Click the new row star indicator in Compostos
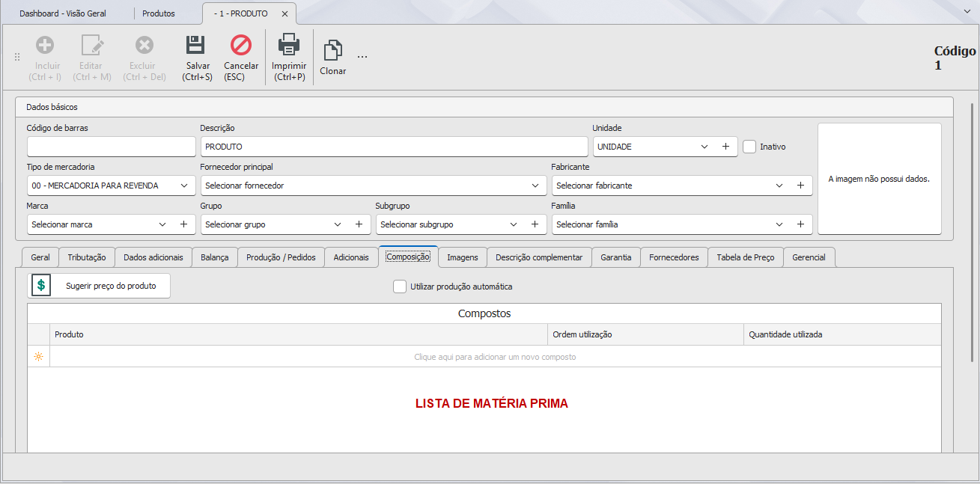 point(38,357)
